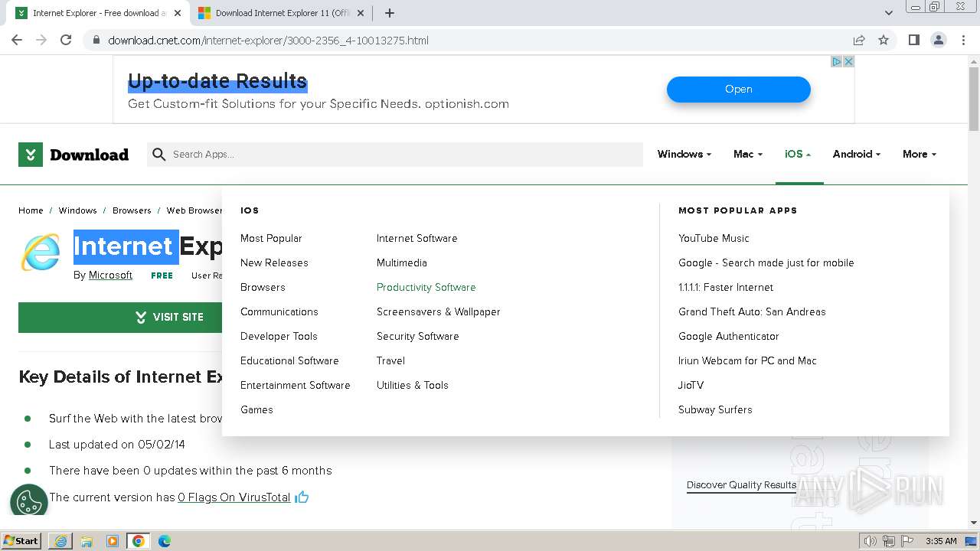Go to Browsers breadcrumb link
Viewport: 980px width, 551px height.
click(132, 210)
